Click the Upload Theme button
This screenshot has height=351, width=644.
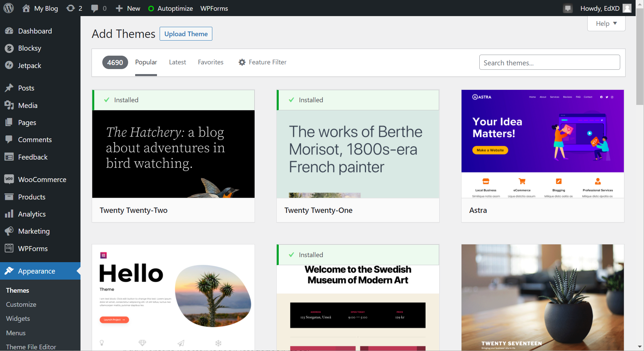[x=186, y=34]
